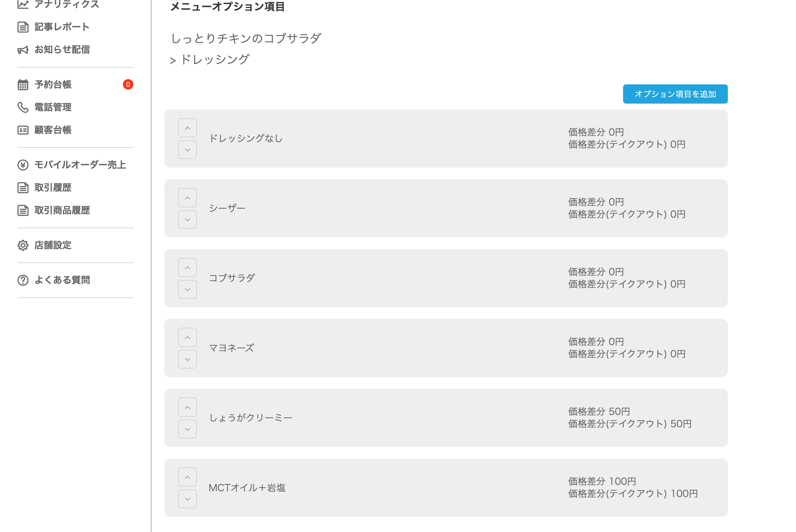This screenshot has width=796, height=532.
Task: Move コブサラダ option down
Action: tap(187, 289)
